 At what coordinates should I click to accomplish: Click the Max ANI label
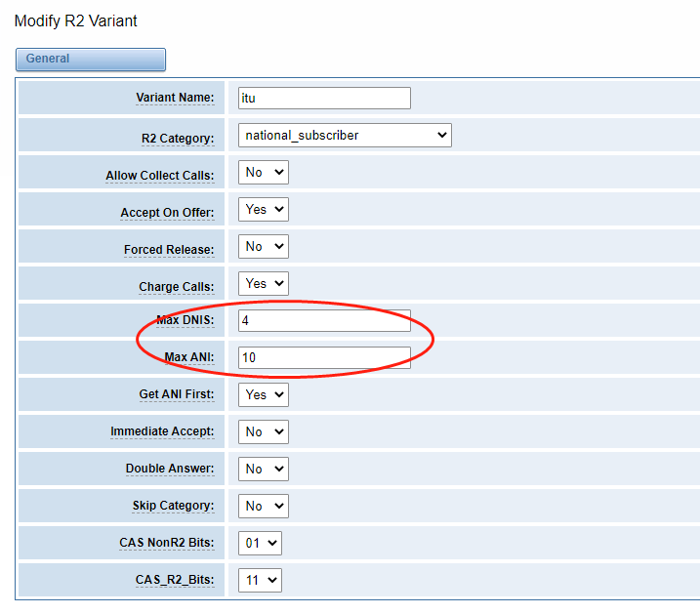pos(189,357)
